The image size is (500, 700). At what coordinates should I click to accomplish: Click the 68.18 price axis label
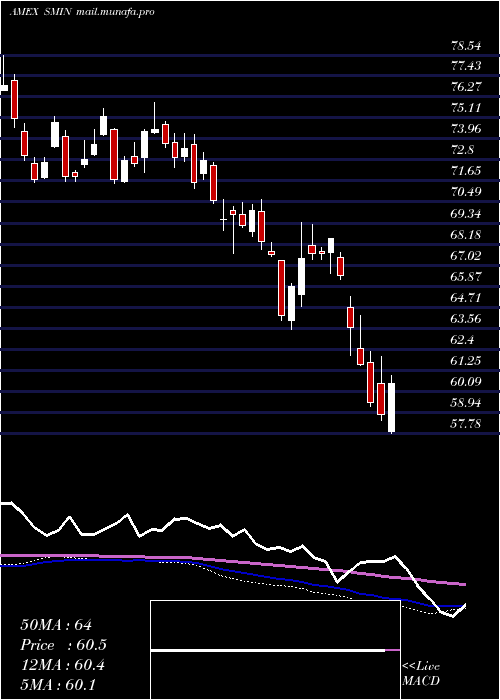click(x=466, y=234)
